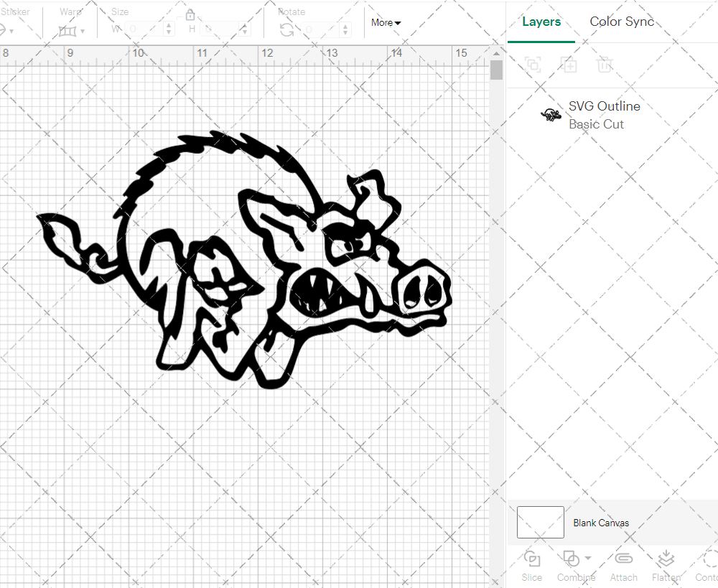Click the boar thumbnail in the layer row

[551, 113]
